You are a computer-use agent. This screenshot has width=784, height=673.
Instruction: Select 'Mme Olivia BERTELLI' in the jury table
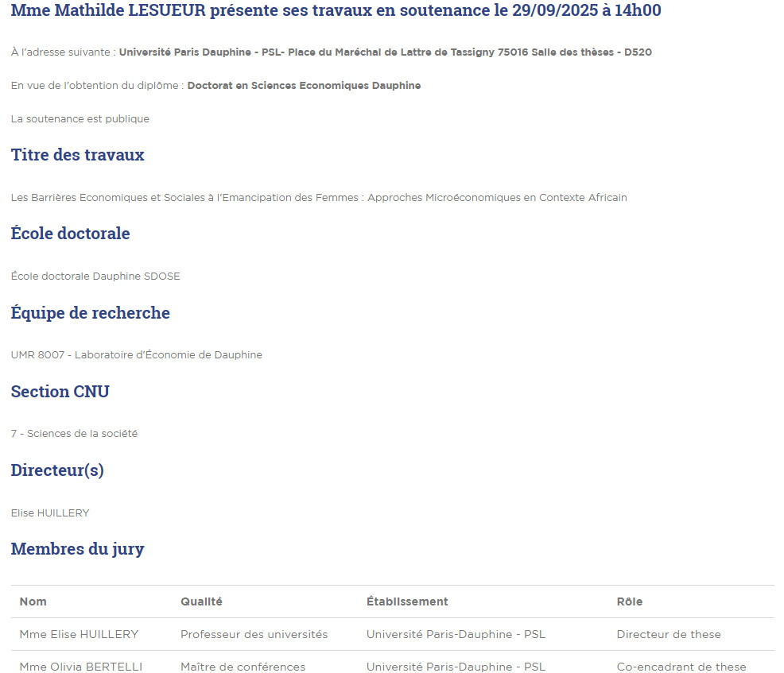pos(81,667)
